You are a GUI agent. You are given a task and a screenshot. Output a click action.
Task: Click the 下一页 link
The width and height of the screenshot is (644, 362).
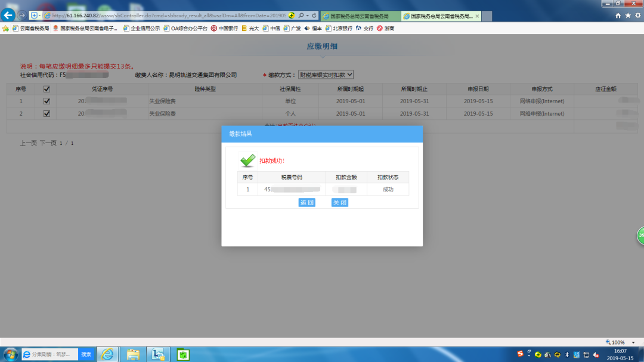(48, 143)
